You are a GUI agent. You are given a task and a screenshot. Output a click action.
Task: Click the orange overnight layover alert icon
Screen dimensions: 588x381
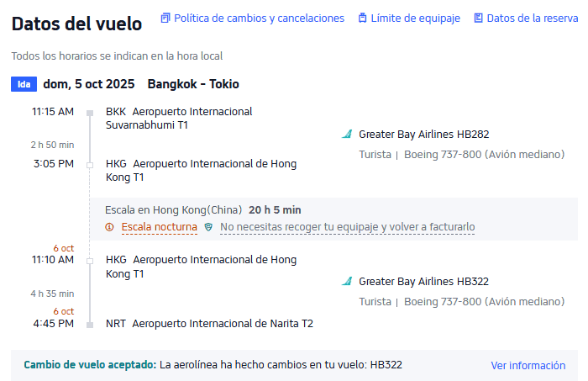coord(109,227)
